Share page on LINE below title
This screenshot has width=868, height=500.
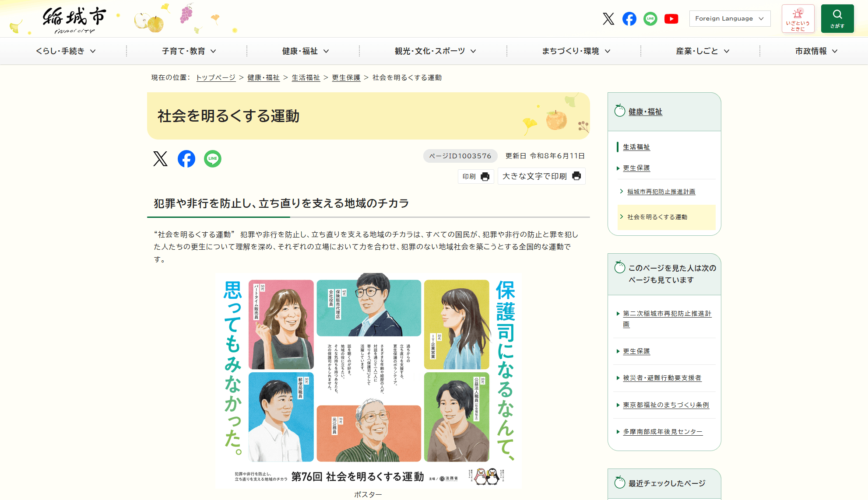click(x=213, y=159)
